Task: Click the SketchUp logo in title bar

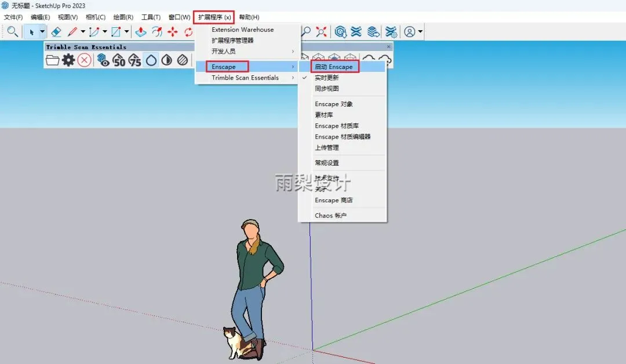Action: coord(5,6)
